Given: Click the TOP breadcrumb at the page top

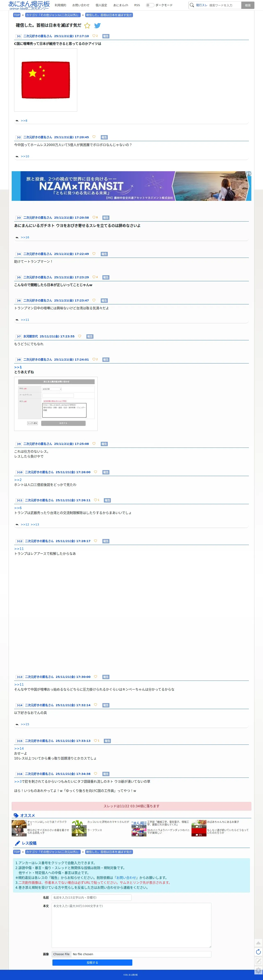Looking at the screenshot, I should (x=17, y=15).
